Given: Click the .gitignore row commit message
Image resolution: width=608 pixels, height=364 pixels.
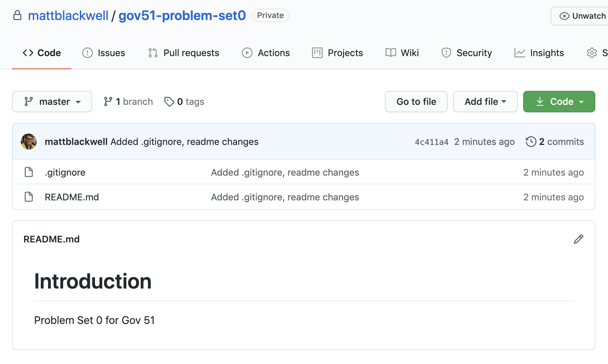Looking at the screenshot, I should [285, 172].
